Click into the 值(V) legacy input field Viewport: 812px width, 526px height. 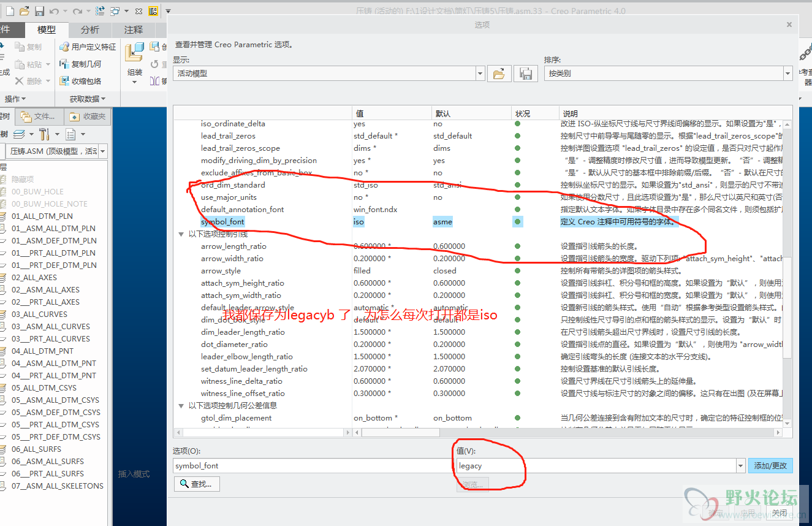596,466
